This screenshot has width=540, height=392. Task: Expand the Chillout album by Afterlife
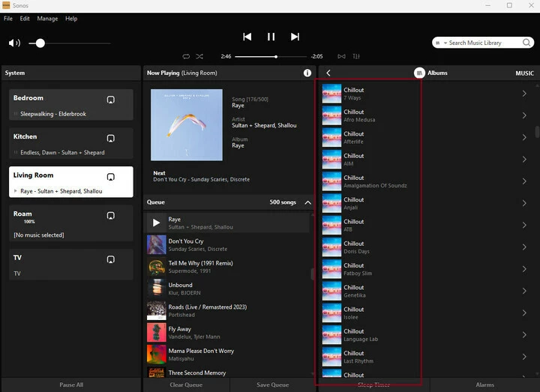[524, 137]
